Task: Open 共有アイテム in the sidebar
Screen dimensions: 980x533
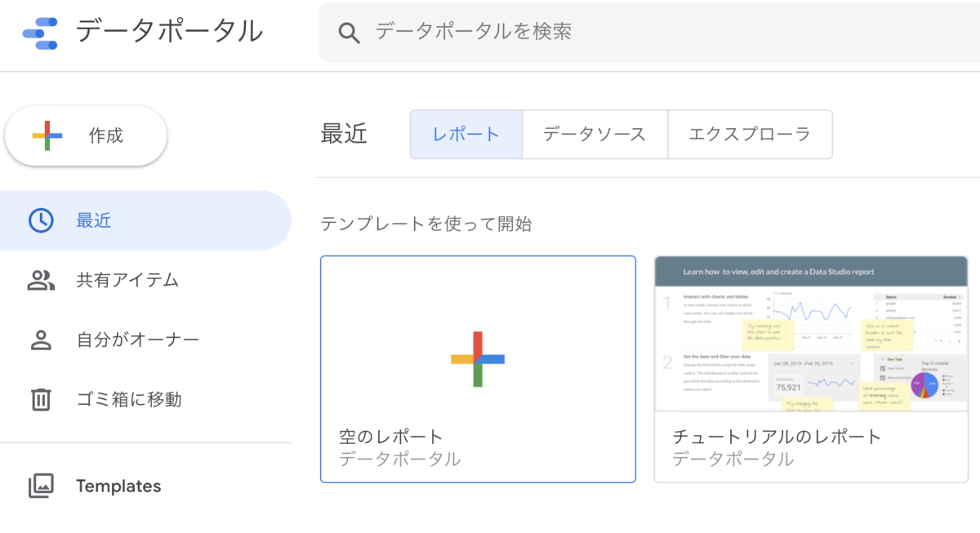Action: (x=145, y=280)
